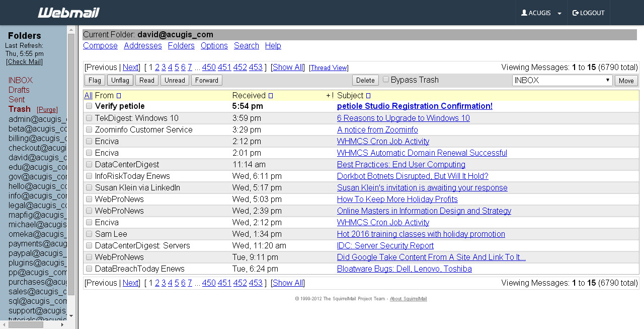Viewport: 644px width, 329px height.
Task: Select Drafts folder in sidebar
Action: 19,90
